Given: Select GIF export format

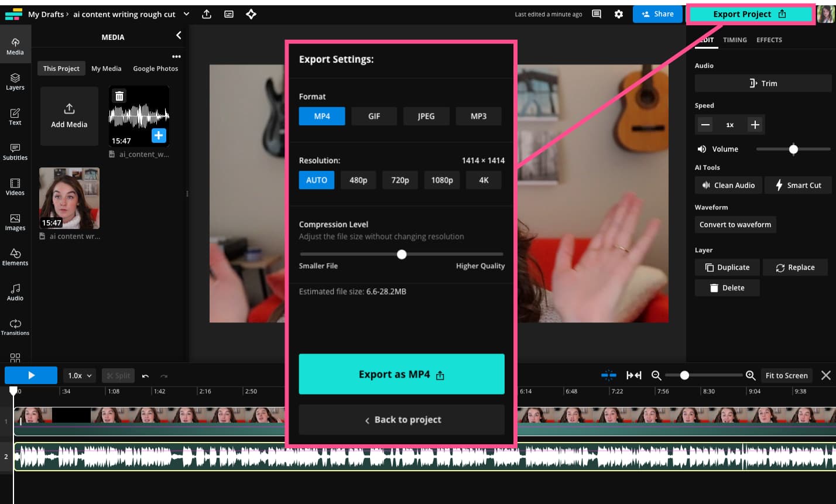Looking at the screenshot, I should point(374,116).
